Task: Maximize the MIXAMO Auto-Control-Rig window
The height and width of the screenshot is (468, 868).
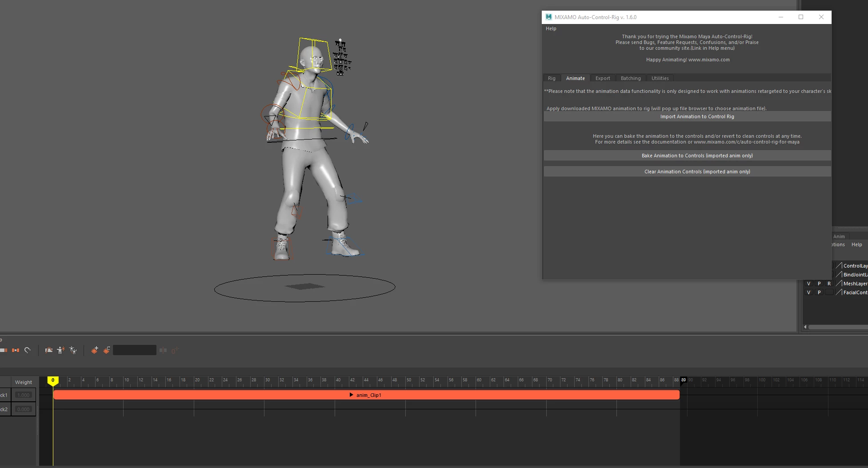Action: 801,17
